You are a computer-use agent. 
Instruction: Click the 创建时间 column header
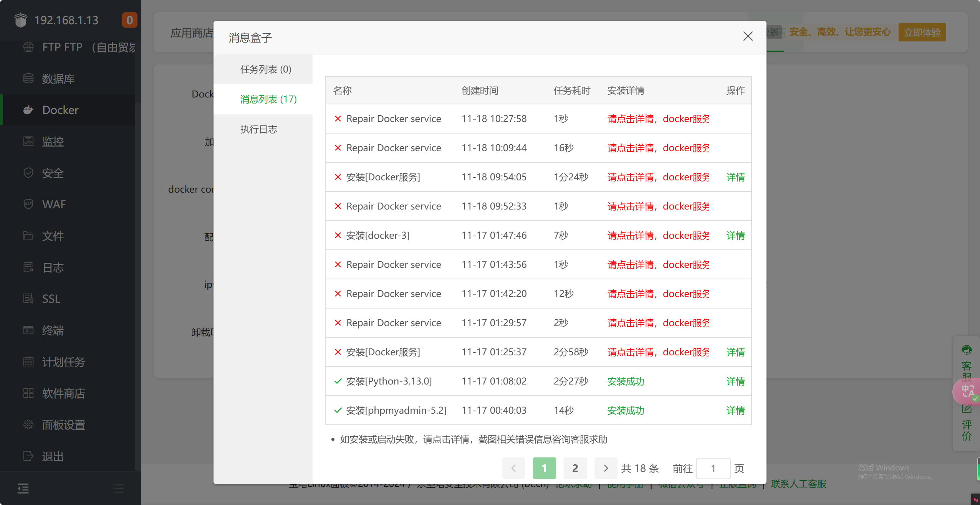(480, 91)
